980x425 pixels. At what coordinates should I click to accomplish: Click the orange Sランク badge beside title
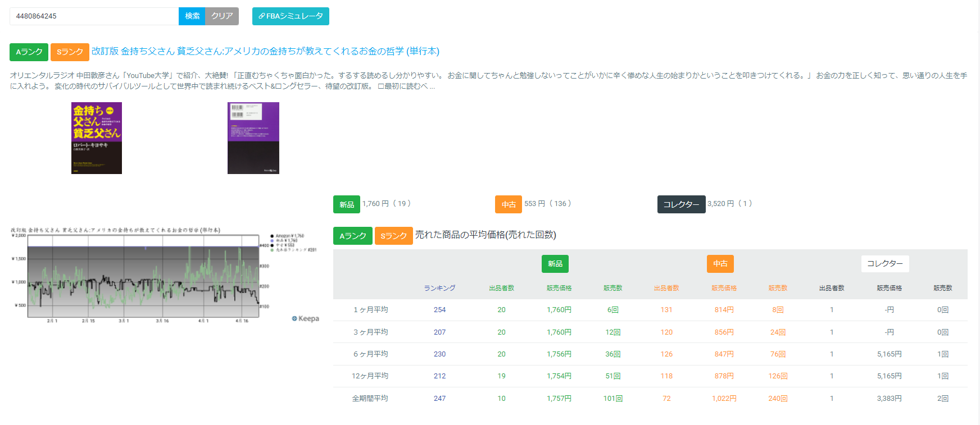pyautogui.click(x=70, y=52)
